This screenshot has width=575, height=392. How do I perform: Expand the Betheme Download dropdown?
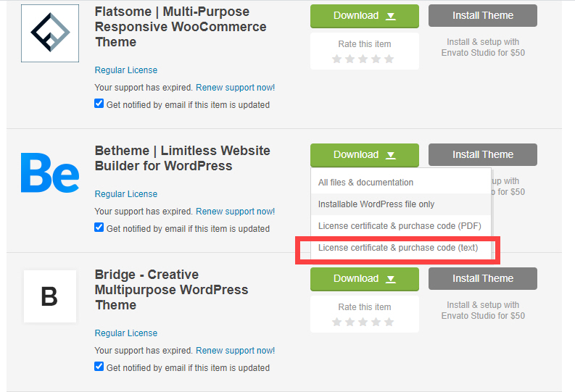pos(365,155)
